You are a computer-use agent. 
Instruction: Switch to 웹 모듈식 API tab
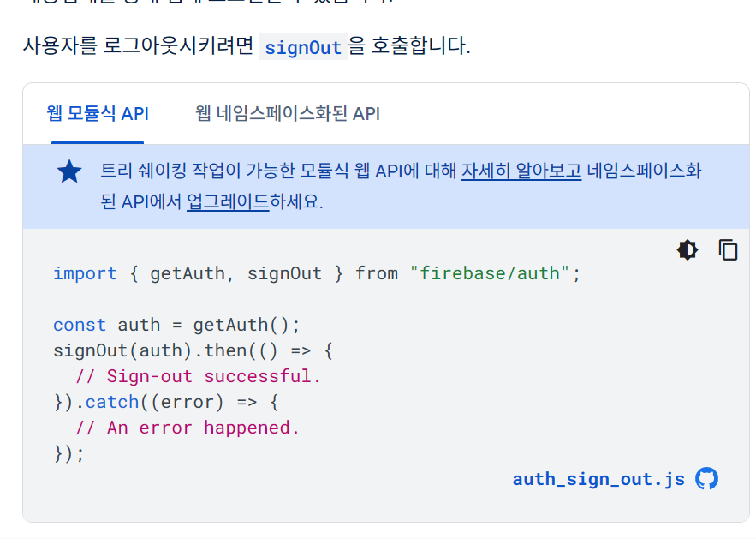point(98,114)
